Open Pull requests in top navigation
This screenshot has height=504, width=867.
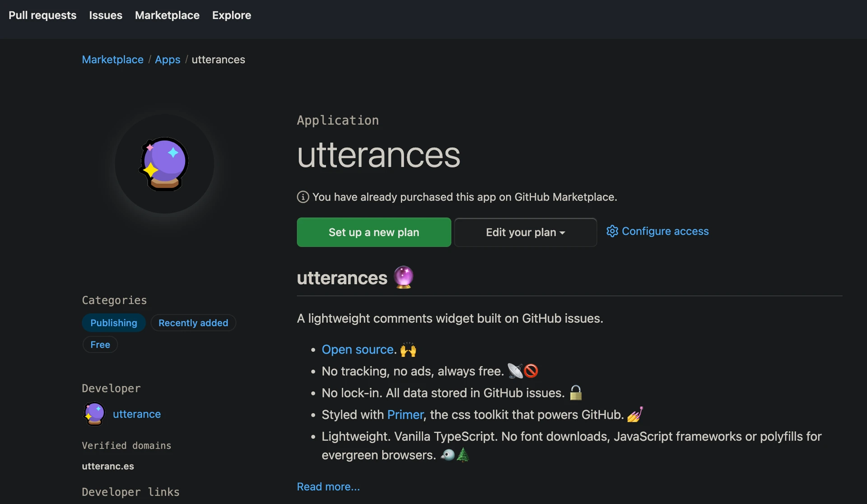(42, 15)
